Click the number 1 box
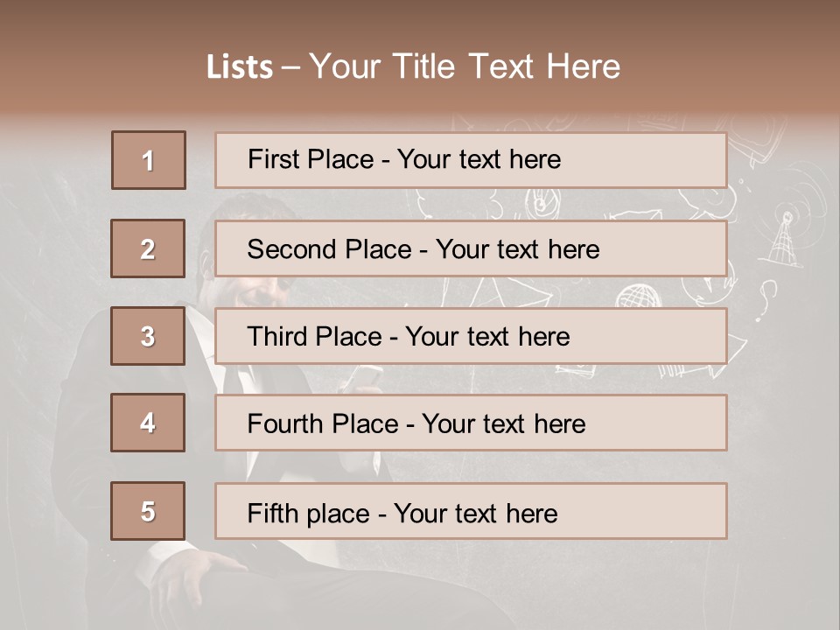Image resolution: width=840 pixels, height=630 pixels. click(x=149, y=160)
